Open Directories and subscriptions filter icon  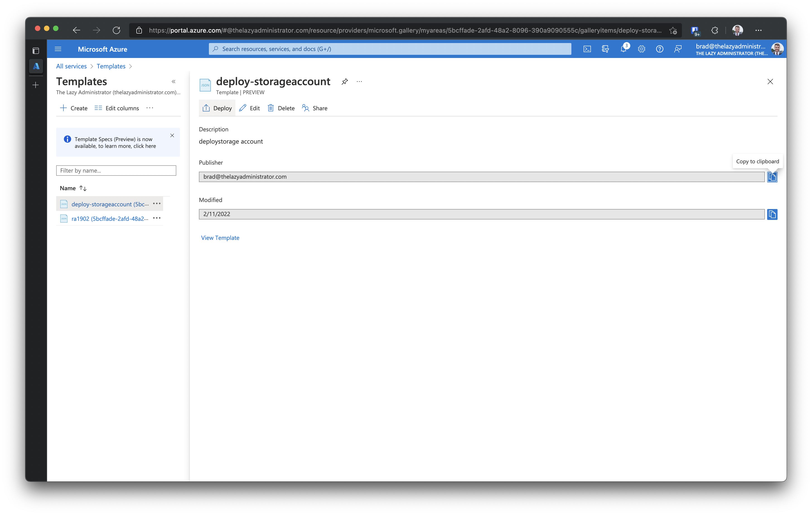click(x=605, y=49)
